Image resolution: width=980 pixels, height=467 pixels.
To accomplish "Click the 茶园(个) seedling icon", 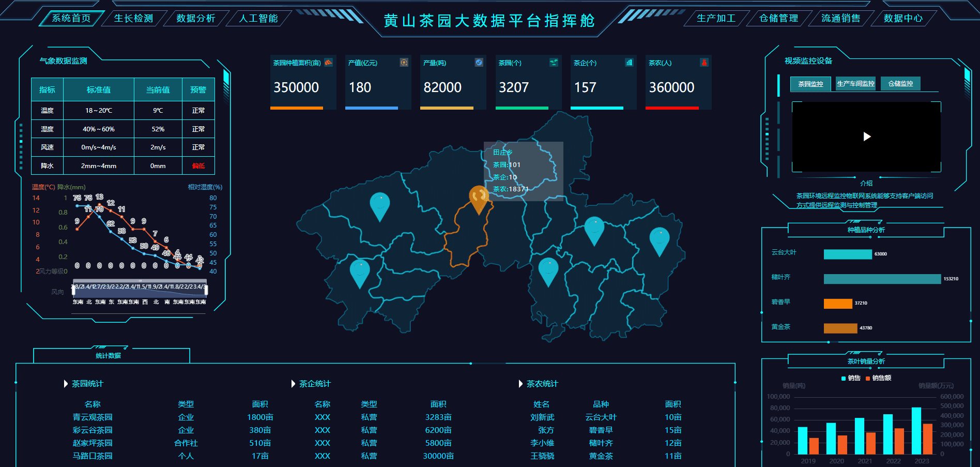I will pyautogui.click(x=554, y=63).
